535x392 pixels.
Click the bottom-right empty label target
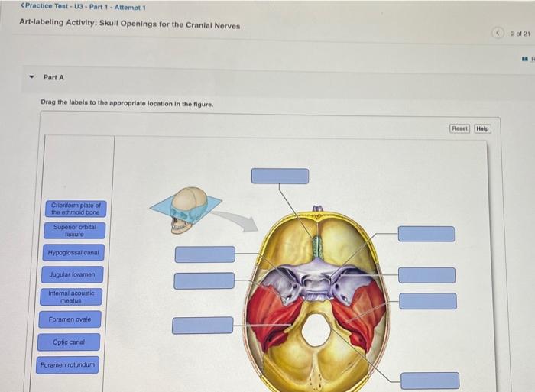pyautogui.click(x=430, y=381)
